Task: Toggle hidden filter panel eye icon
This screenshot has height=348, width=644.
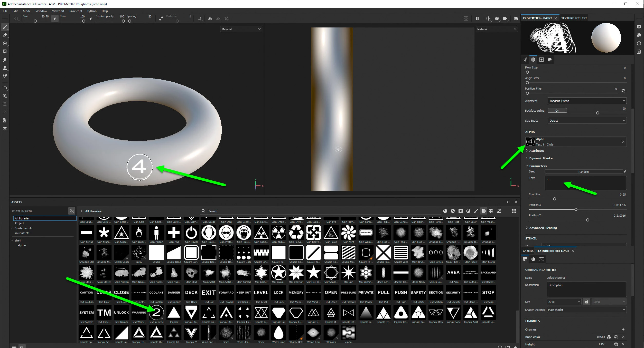Action: [72, 211]
